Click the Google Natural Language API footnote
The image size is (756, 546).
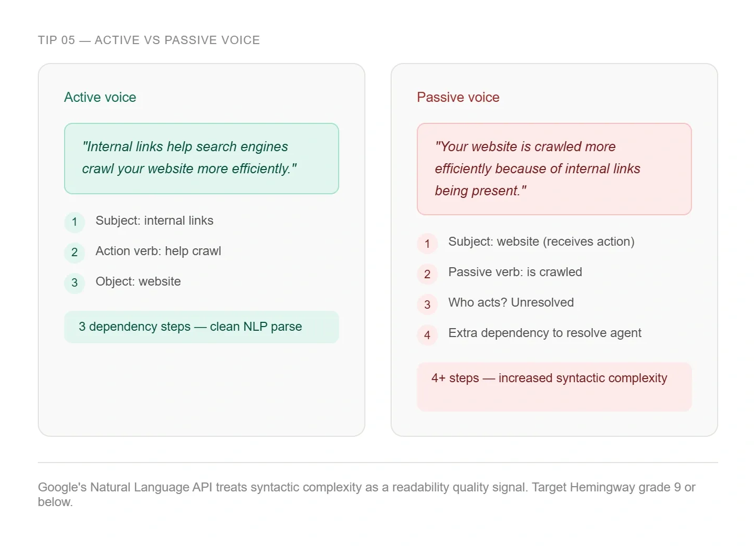click(366, 494)
